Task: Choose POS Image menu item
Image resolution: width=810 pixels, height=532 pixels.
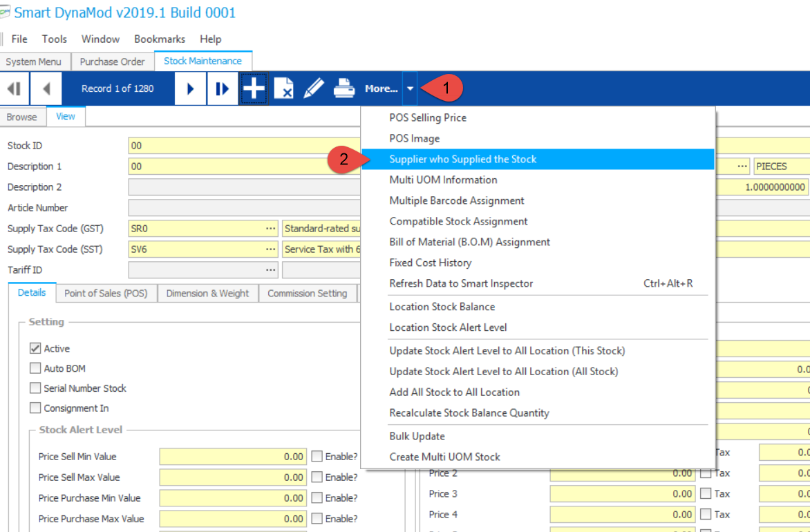Action: coord(538,138)
